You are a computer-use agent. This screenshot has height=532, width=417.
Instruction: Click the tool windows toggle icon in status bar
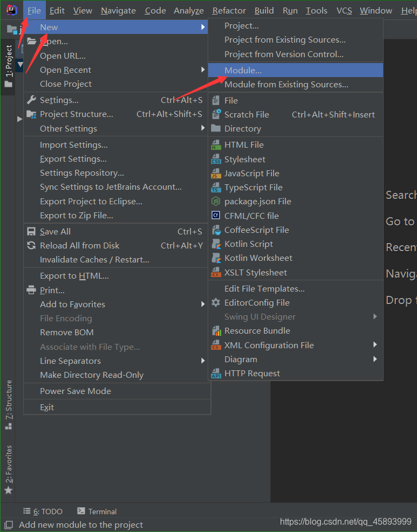[x=9, y=525]
